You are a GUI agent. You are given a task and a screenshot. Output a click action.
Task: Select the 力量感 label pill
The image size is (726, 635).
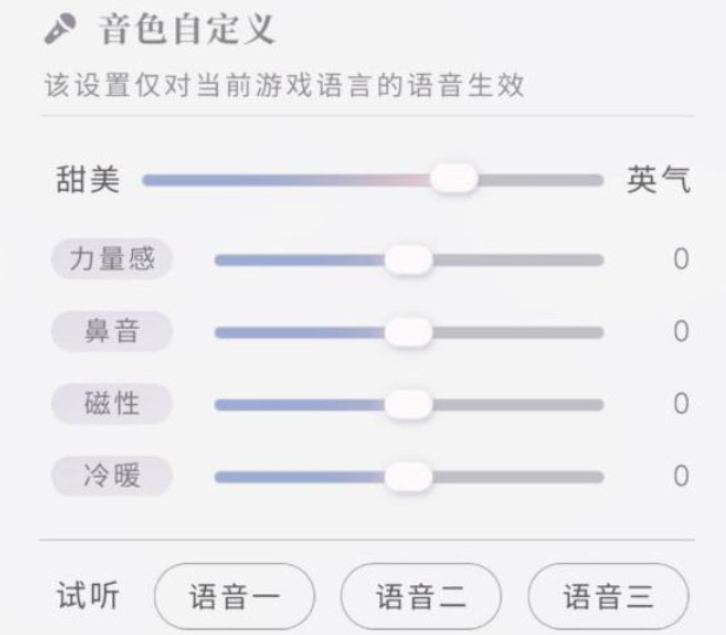(x=112, y=260)
